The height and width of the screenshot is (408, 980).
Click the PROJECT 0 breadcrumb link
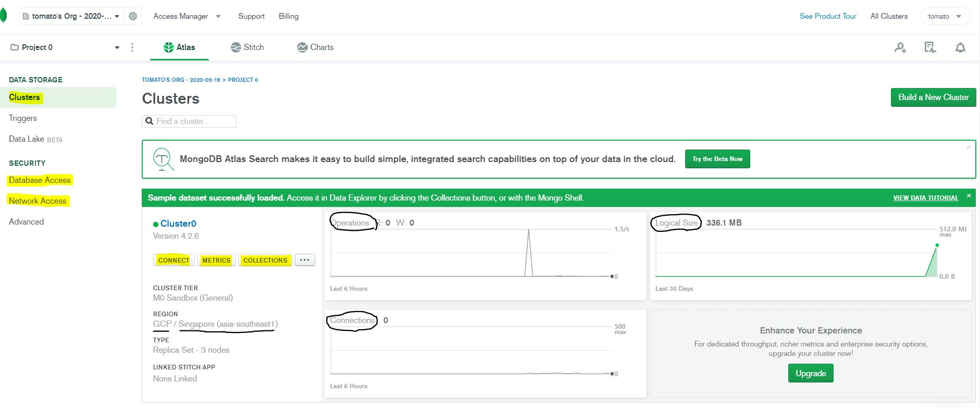click(243, 80)
